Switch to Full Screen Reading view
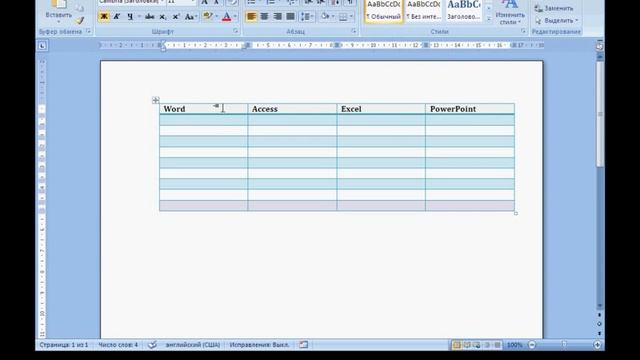The height and width of the screenshot is (360, 640). coord(467,345)
